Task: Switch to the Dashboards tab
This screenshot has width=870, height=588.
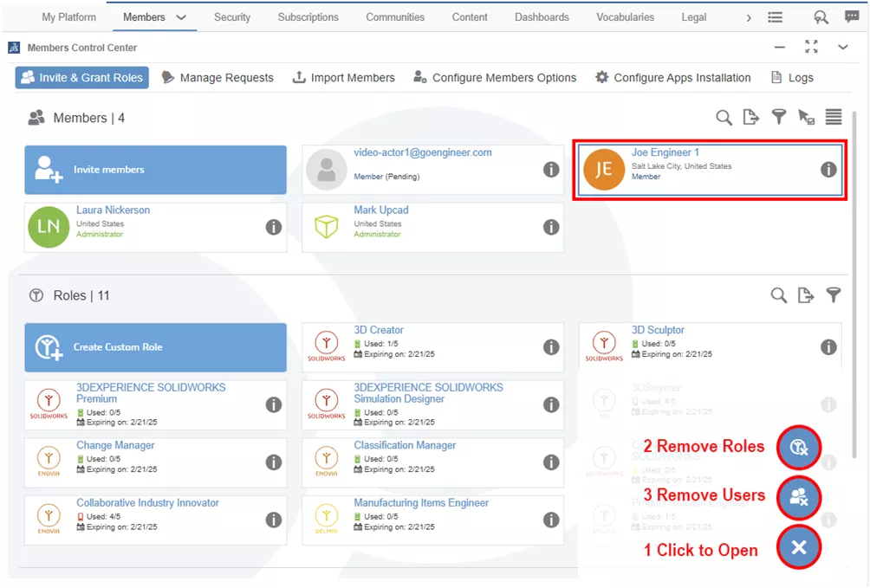Action: pos(542,17)
